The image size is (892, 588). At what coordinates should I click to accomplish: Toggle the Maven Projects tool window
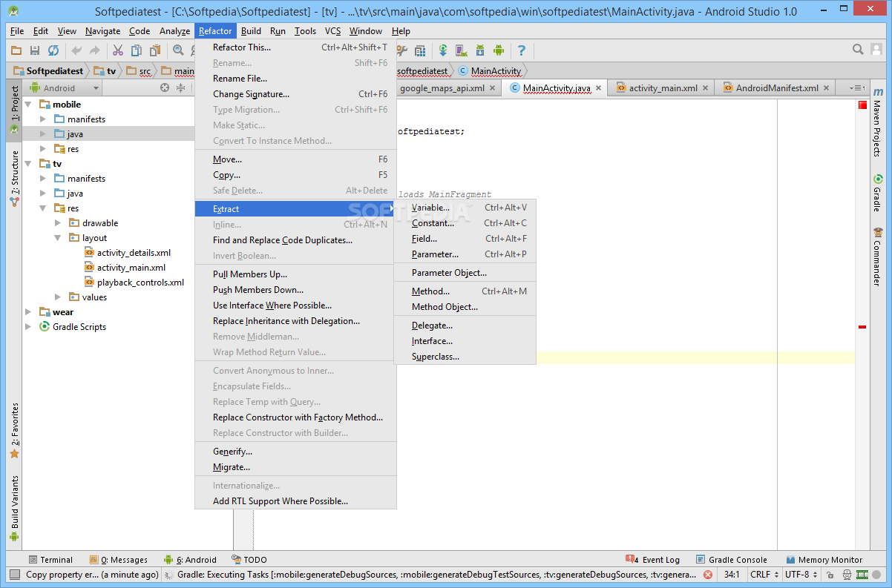877,122
